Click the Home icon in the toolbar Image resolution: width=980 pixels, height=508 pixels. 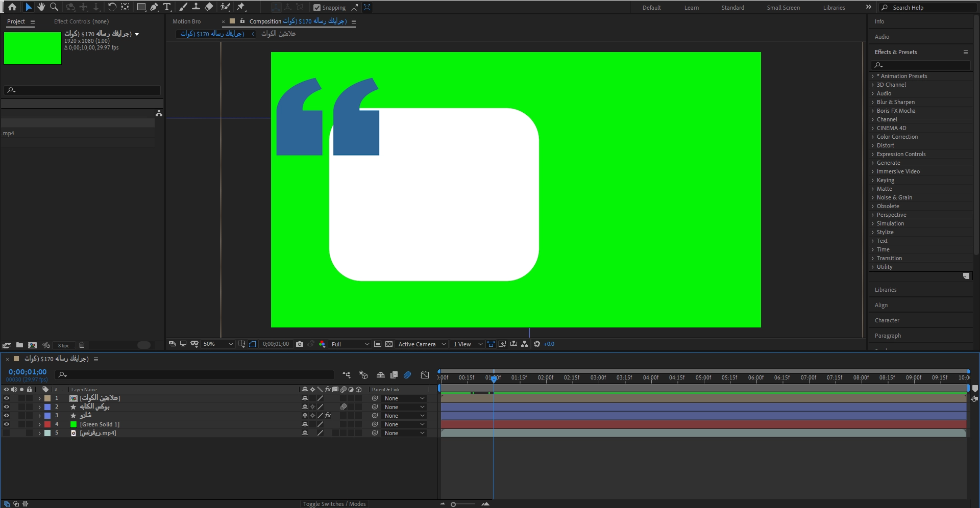(x=12, y=7)
